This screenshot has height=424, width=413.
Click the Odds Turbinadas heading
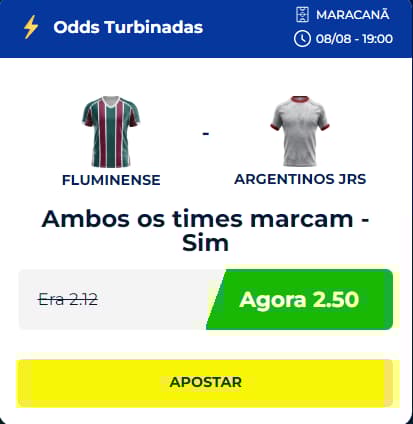[x=128, y=27]
